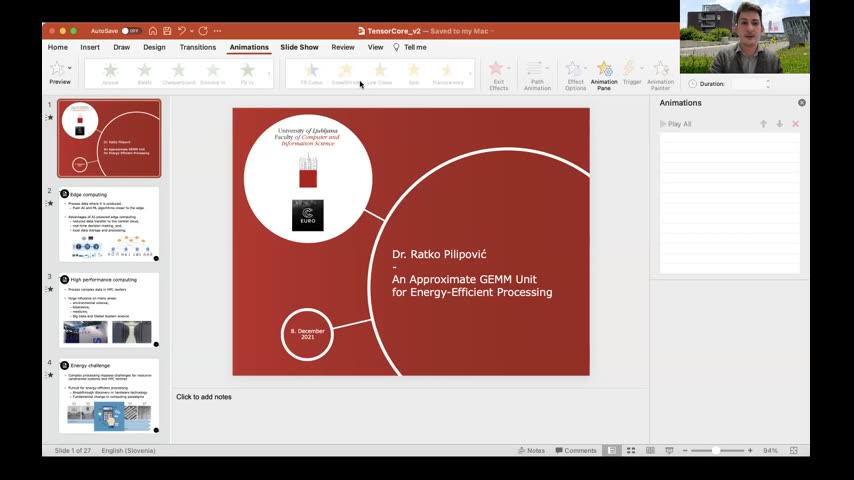
Task: Switch to Reading view icon
Action: pyautogui.click(x=650, y=451)
